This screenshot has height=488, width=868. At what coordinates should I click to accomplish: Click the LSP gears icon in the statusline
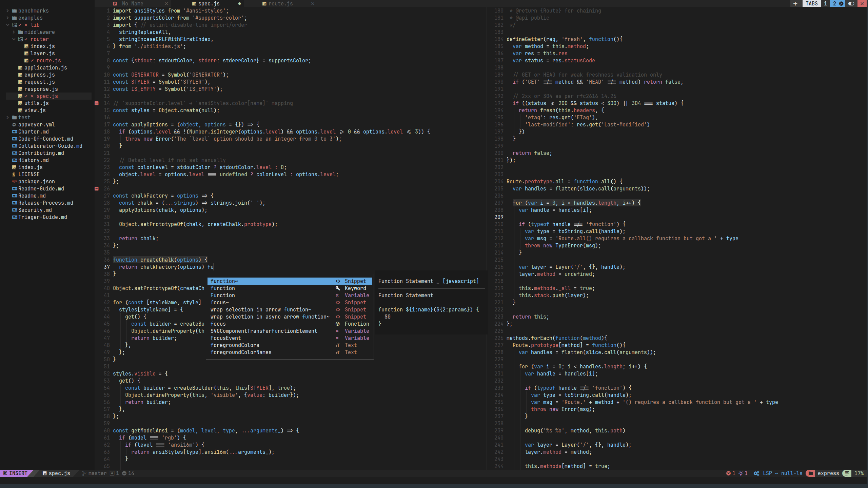[756, 473]
